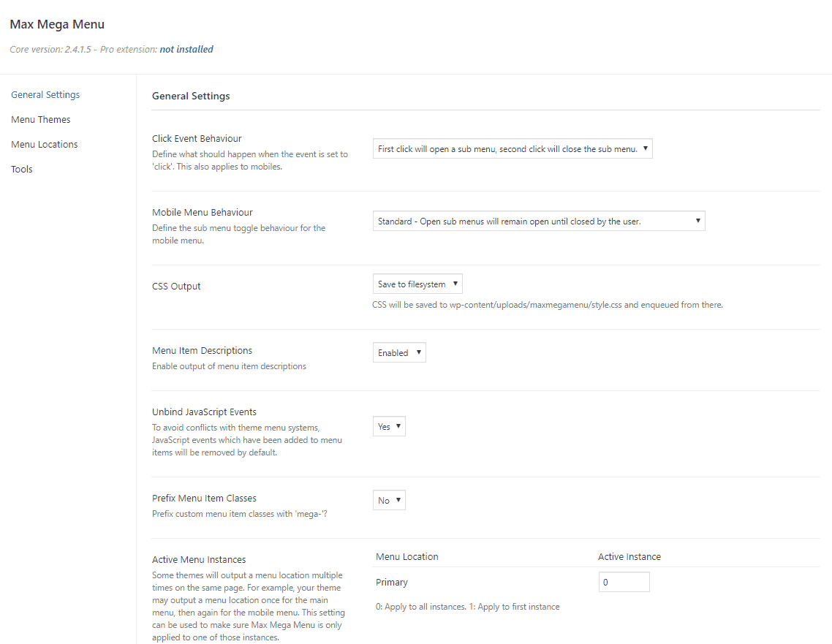This screenshot has height=644, width=832.
Task: Switch to the Menu Themes tab
Action: [x=41, y=120]
